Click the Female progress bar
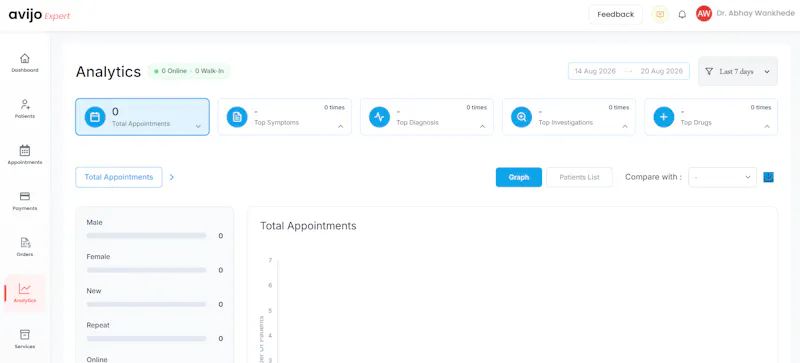800x363 pixels. (146, 270)
